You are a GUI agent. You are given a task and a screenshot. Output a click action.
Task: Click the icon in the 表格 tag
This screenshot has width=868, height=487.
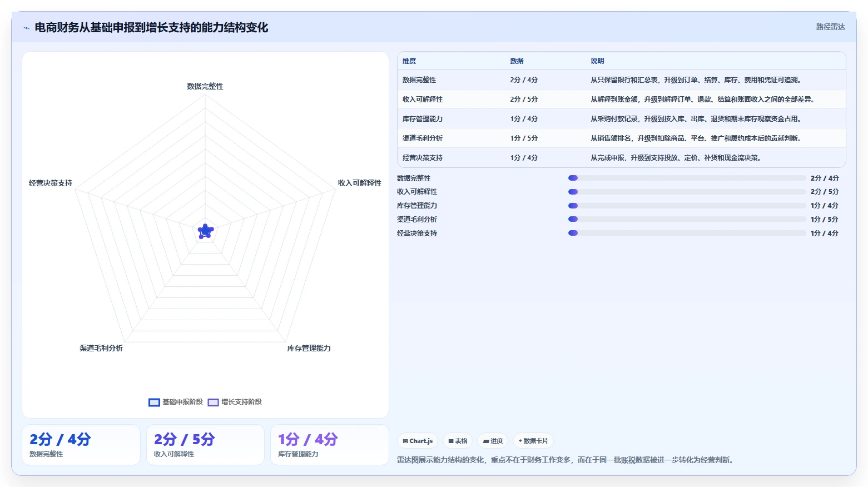coord(451,441)
